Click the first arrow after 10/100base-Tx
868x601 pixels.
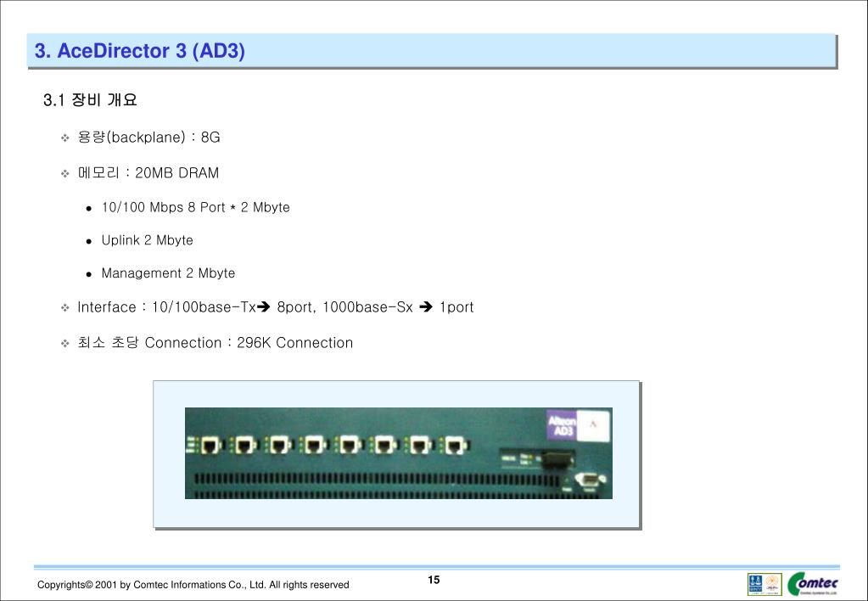pos(263,306)
